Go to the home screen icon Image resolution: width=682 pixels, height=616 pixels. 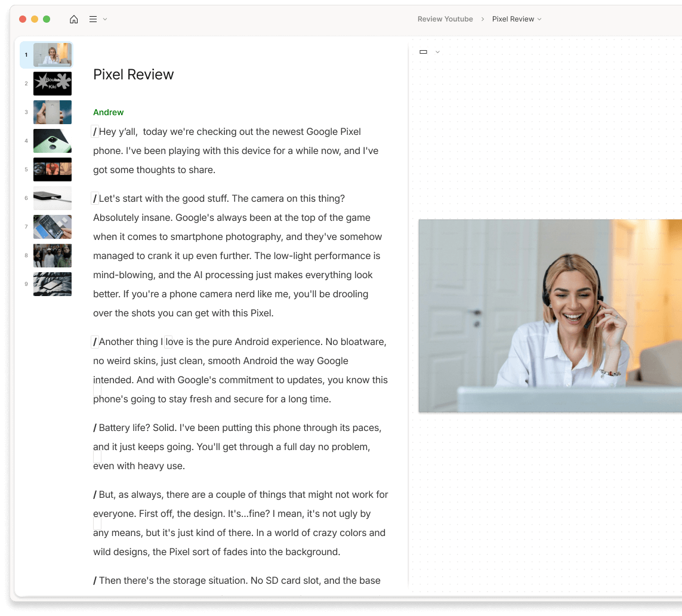point(74,19)
